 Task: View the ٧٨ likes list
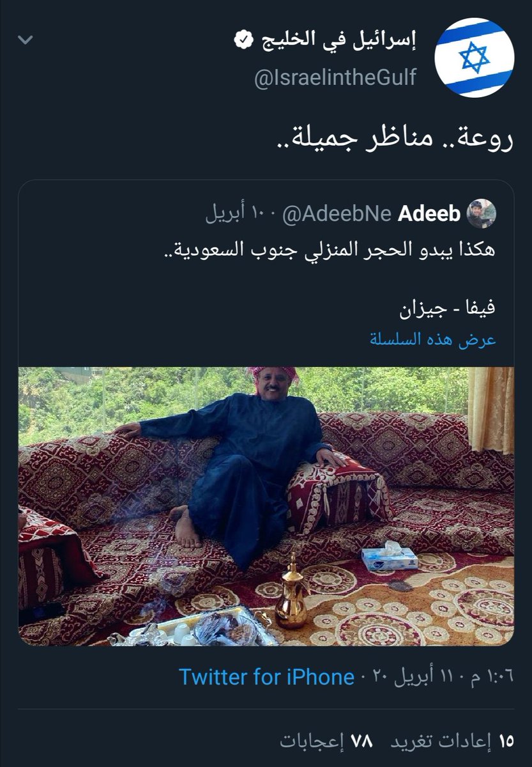pos(326,741)
